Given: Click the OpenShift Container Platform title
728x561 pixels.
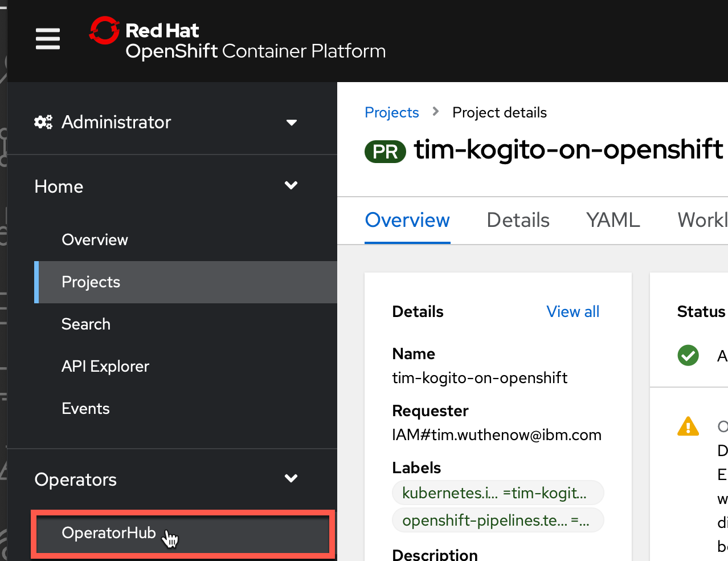Looking at the screenshot, I should click(256, 51).
